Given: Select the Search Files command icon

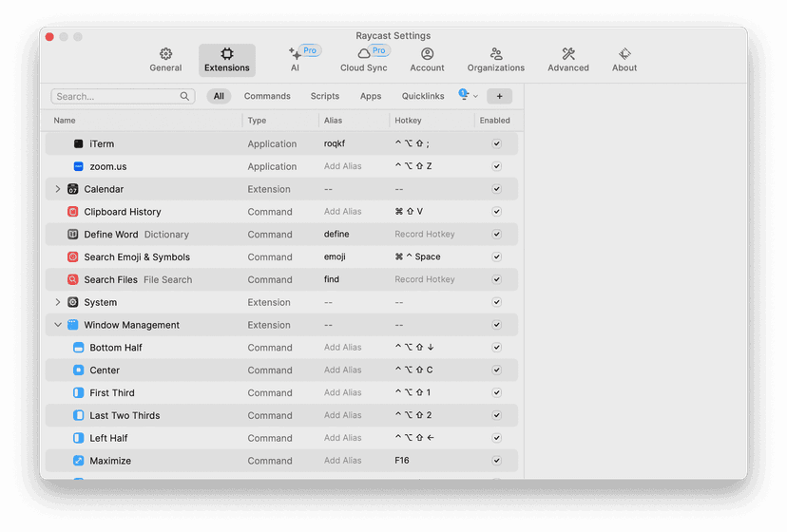Looking at the screenshot, I should click(73, 280).
